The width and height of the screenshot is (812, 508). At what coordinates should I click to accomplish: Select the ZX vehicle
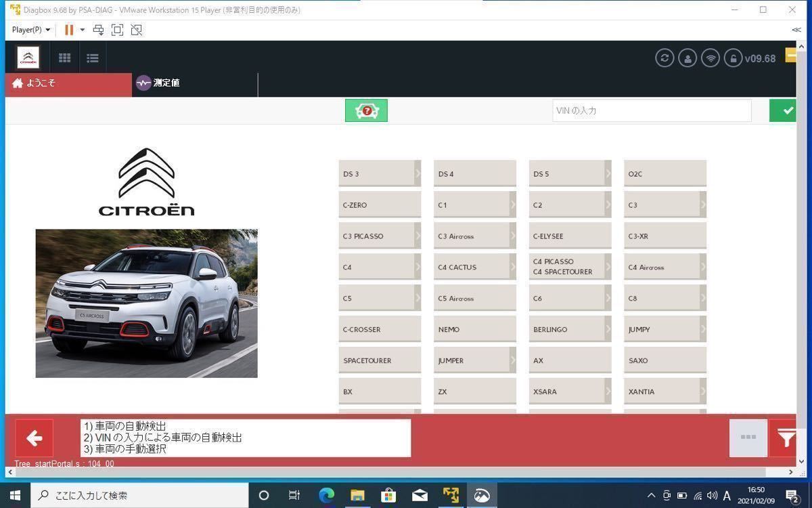coord(475,392)
